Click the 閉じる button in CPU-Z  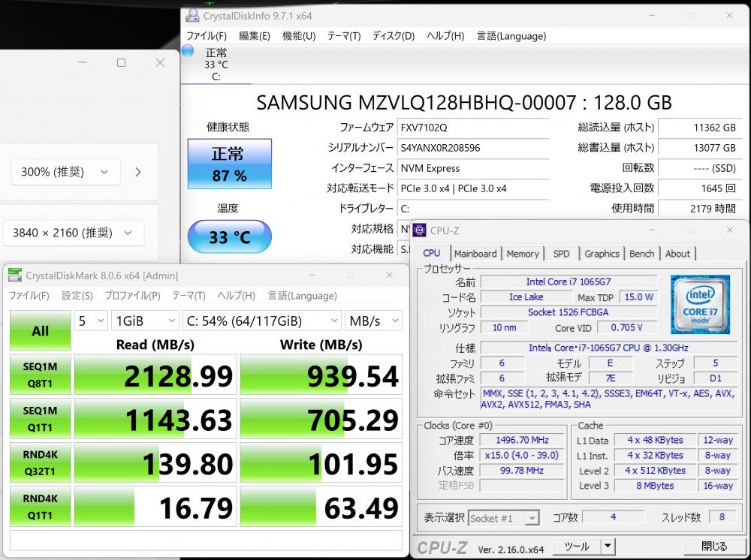pos(714,546)
